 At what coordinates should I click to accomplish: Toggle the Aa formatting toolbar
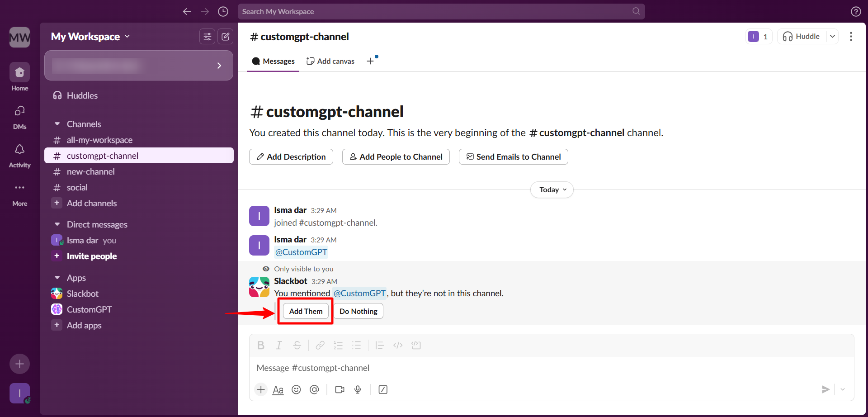point(278,389)
